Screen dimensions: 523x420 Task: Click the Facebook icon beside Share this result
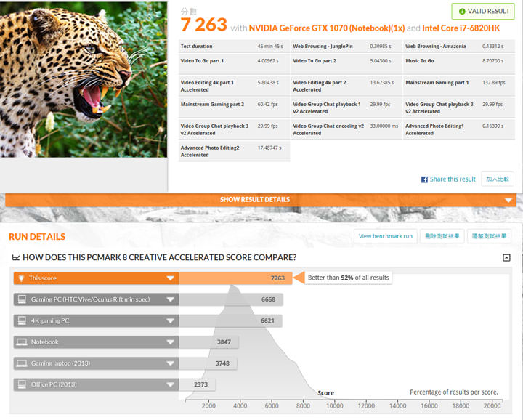(x=424, y=179)
